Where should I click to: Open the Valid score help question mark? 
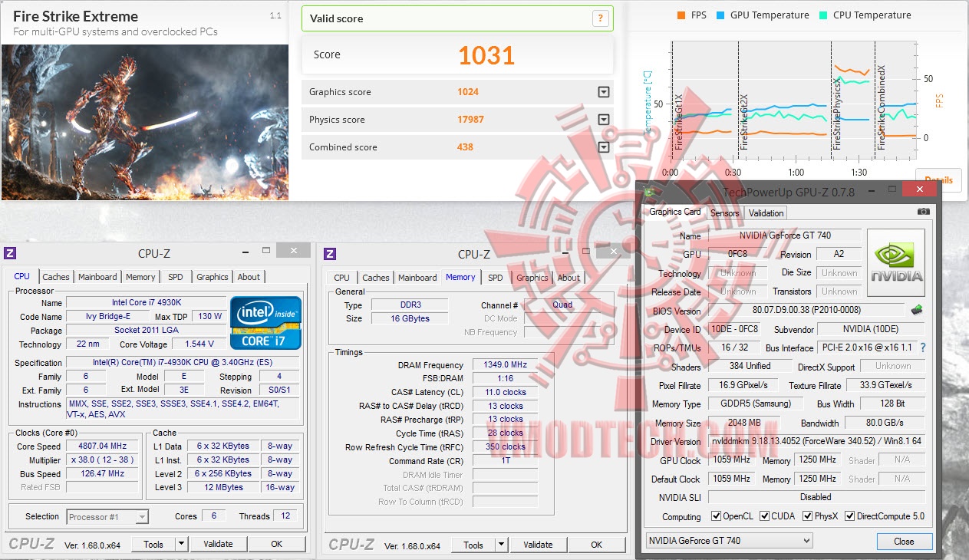click(600, 18)
